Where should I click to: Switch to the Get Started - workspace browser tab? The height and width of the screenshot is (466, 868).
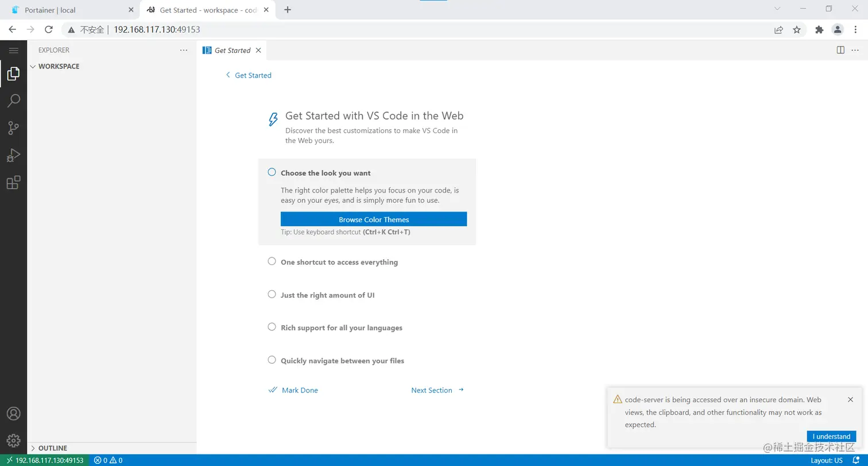coord(207,10)
